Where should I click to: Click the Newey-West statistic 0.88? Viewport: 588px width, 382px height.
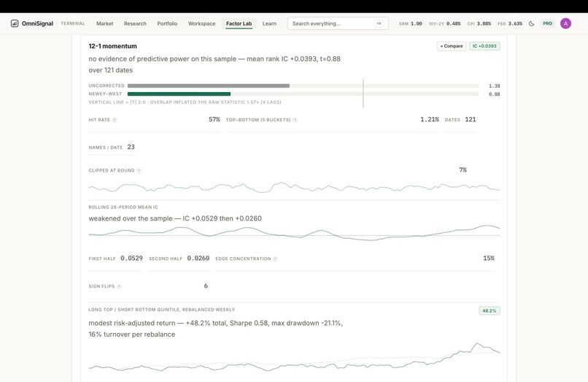[x=494, y=94]
